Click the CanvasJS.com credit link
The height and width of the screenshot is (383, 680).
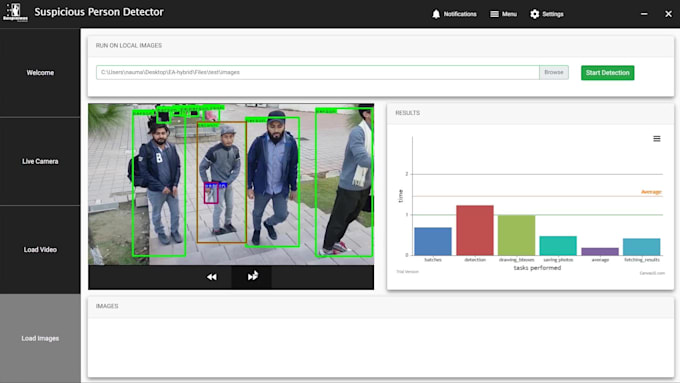[x=652, y=273]
